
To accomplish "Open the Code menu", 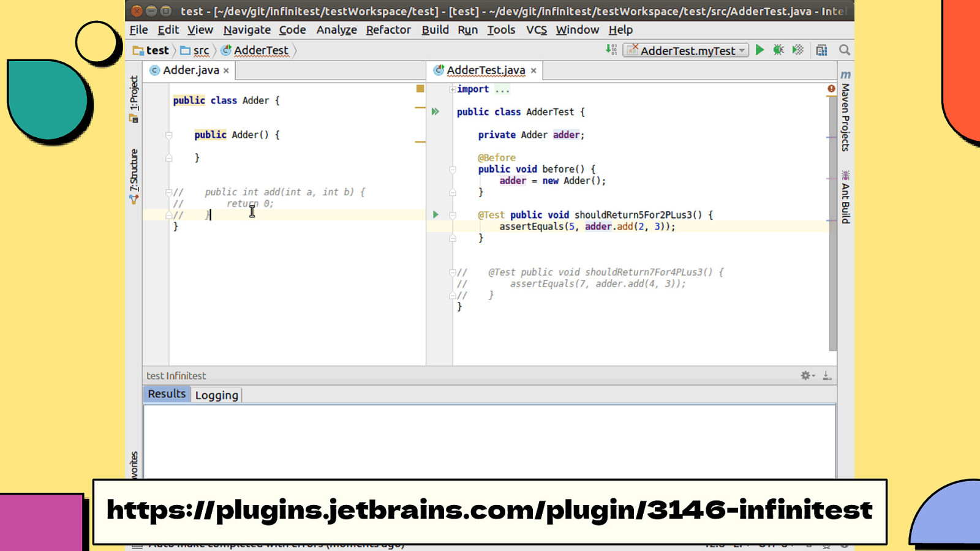I will coord(292,29).
